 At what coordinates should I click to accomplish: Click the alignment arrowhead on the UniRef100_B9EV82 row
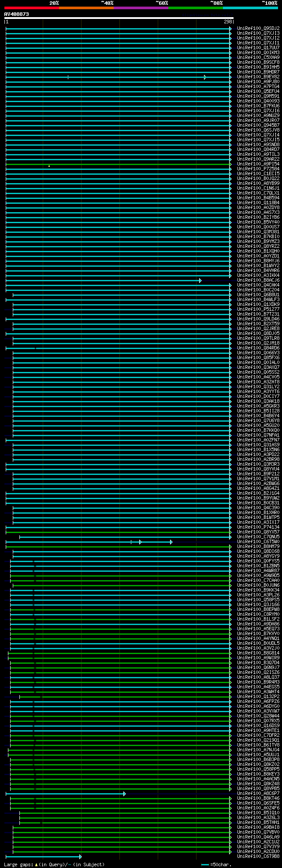205,77
